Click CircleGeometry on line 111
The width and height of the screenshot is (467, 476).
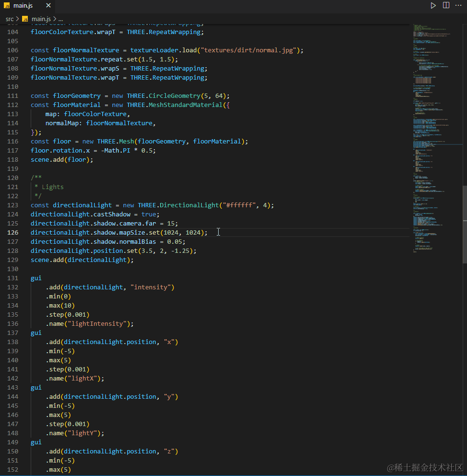[175, 96]
